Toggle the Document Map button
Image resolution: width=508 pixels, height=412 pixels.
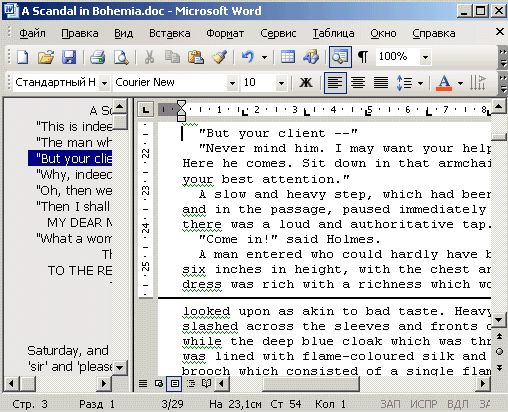click(340, 57)
